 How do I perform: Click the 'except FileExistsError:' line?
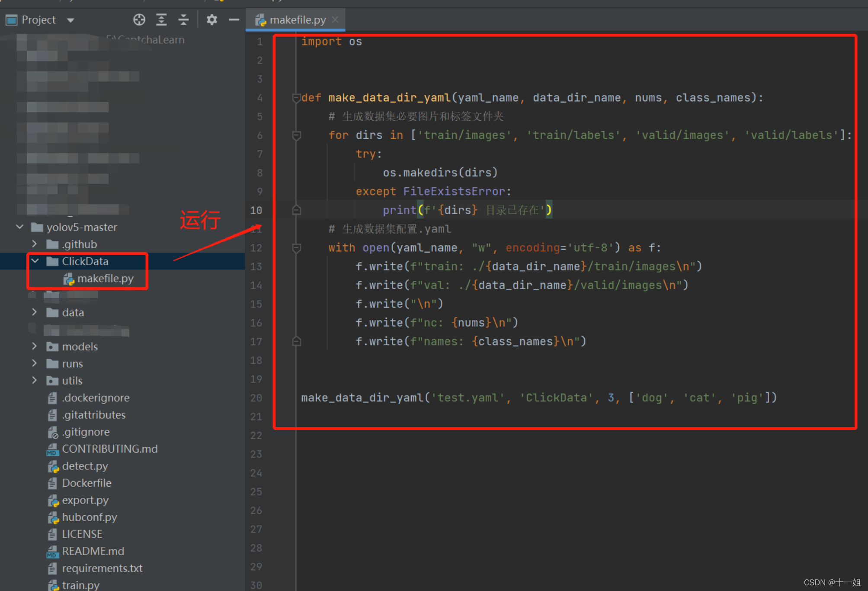point(433,191)
